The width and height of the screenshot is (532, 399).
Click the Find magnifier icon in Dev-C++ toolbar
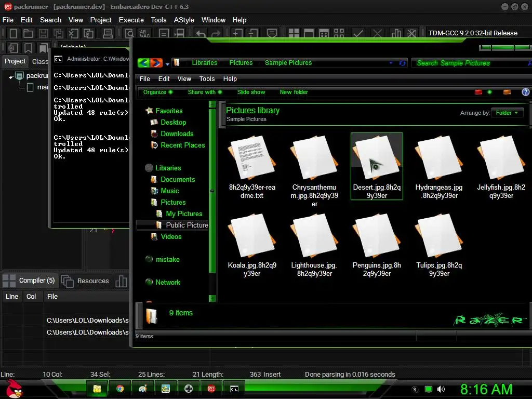pyautogui.click(x=129, y=33)
